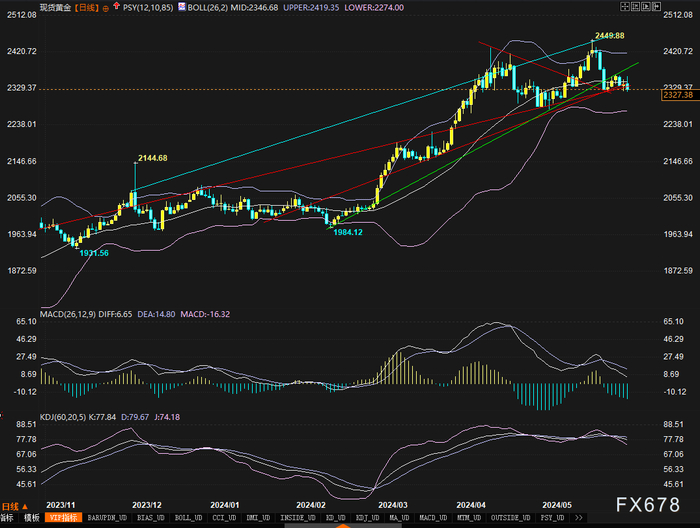The height and width of the screenshot is (528, 700).
Task: Apply the BOLL_UD indicator
Action: (188, 518)
